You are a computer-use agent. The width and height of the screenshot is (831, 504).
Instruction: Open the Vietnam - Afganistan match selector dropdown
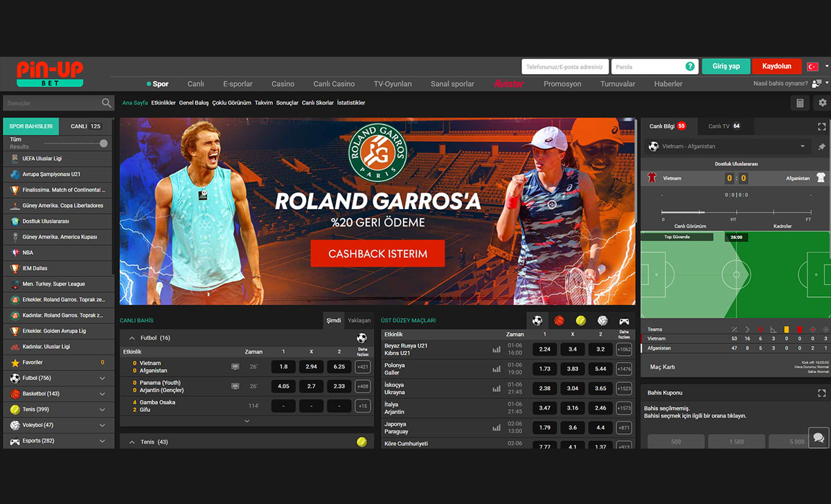tap(803, 147)
